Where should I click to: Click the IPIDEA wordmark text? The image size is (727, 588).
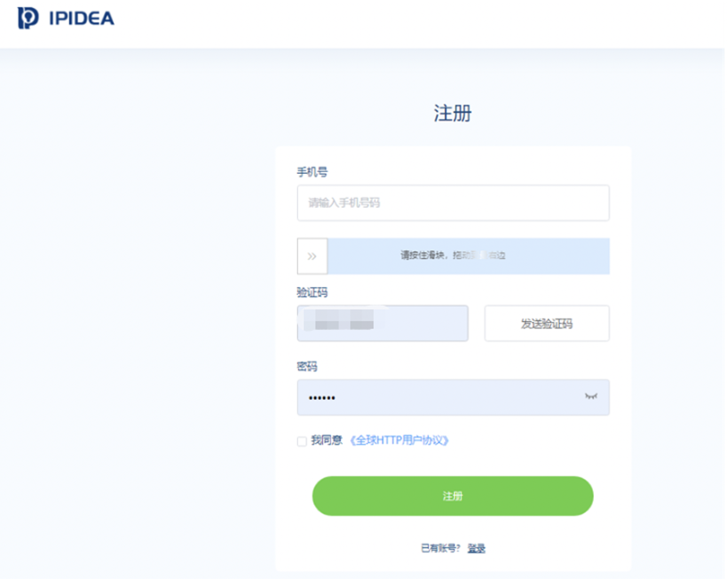click(81, 19)
